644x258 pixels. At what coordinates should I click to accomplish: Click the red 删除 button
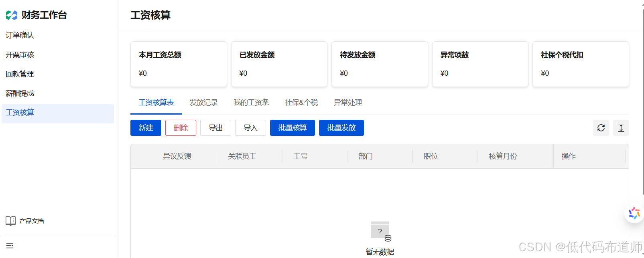(181, 128)
